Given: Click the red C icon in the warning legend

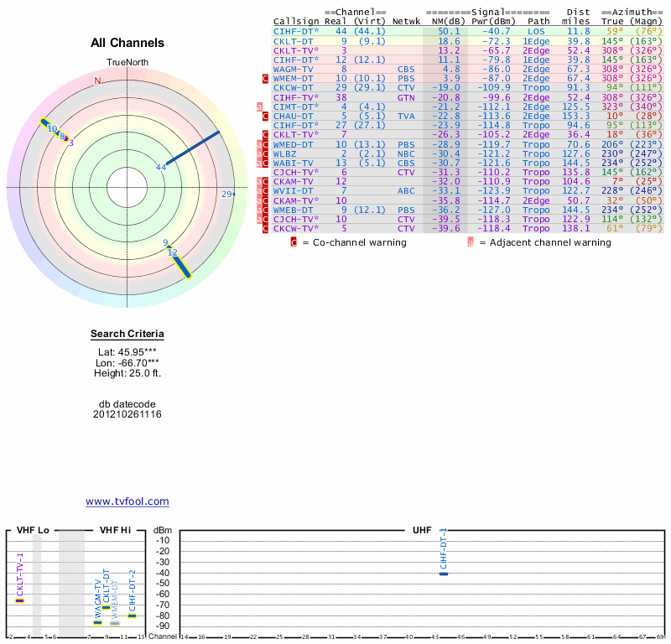Looking at the screenshot, I should coord(294,242).
